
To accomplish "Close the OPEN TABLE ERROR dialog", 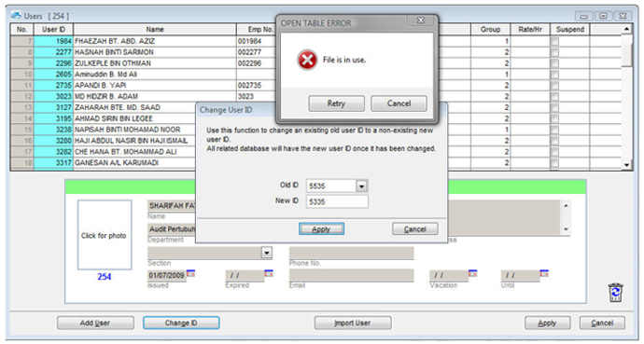I will pyautogui.click(x=420, y=21).
